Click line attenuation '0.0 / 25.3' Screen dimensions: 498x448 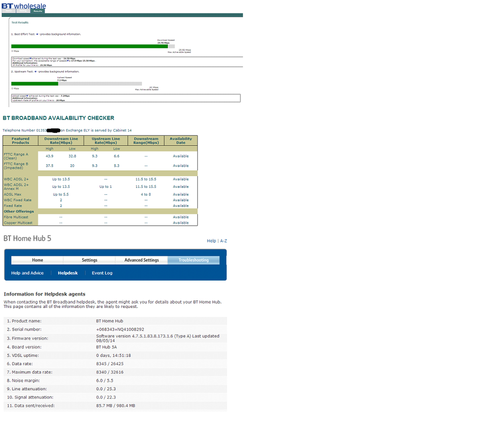[106, 389]
